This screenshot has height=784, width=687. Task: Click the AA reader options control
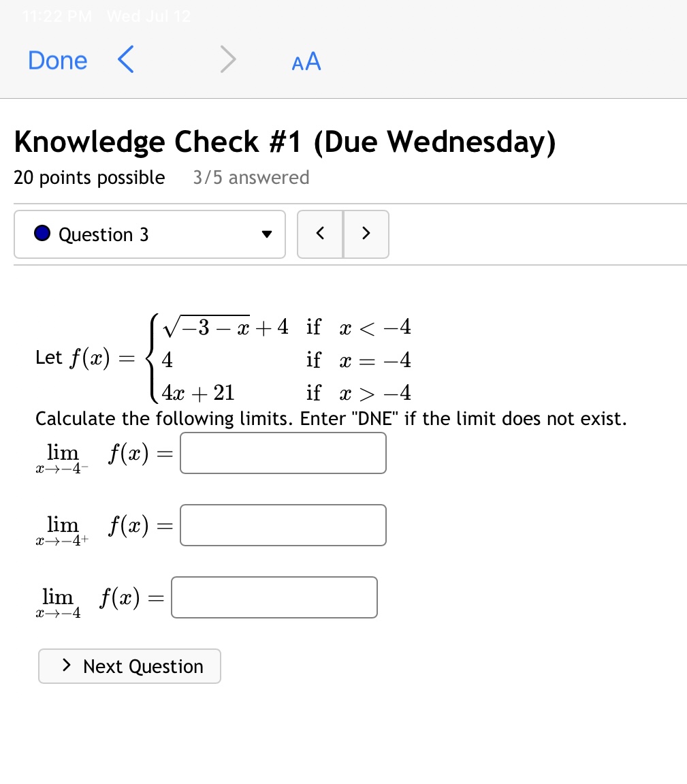pos(306,61)
